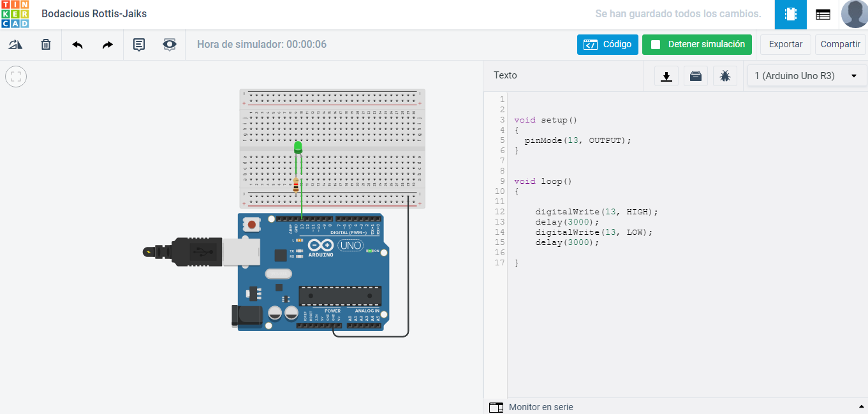Click serial monitor expand arrow
The image size is (868, 414).
[x=862, y=407]
